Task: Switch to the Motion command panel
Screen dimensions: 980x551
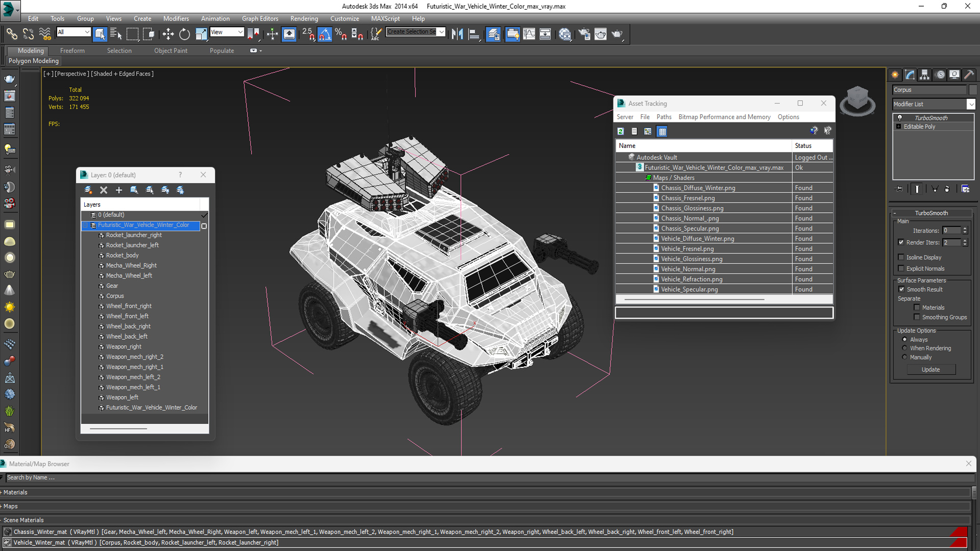Action: pos(940,75)
